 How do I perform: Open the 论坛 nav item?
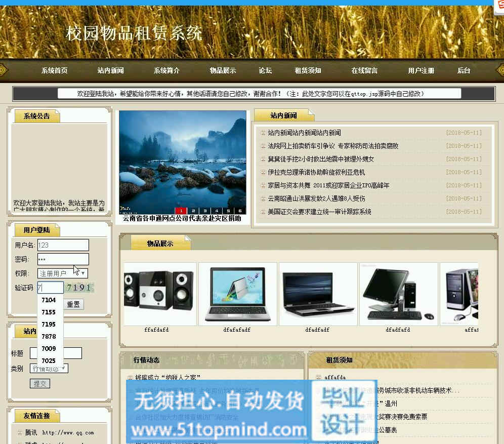266,70
